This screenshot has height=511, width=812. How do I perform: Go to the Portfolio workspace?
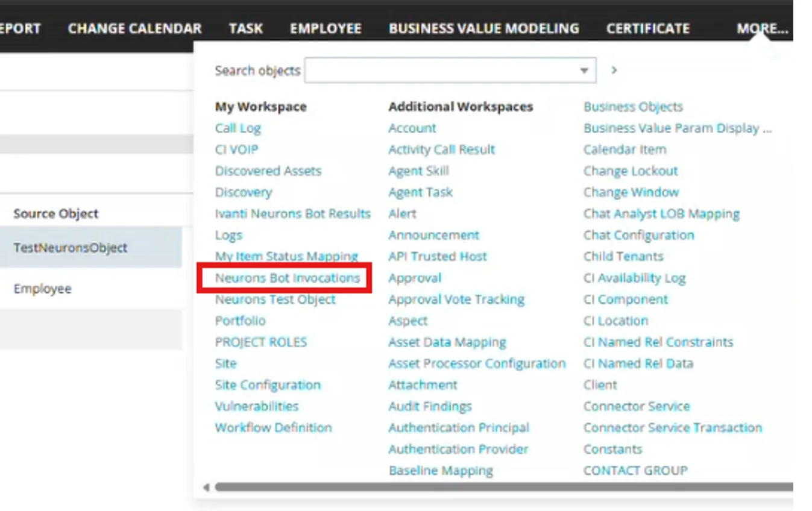click(x=240, y=321)
